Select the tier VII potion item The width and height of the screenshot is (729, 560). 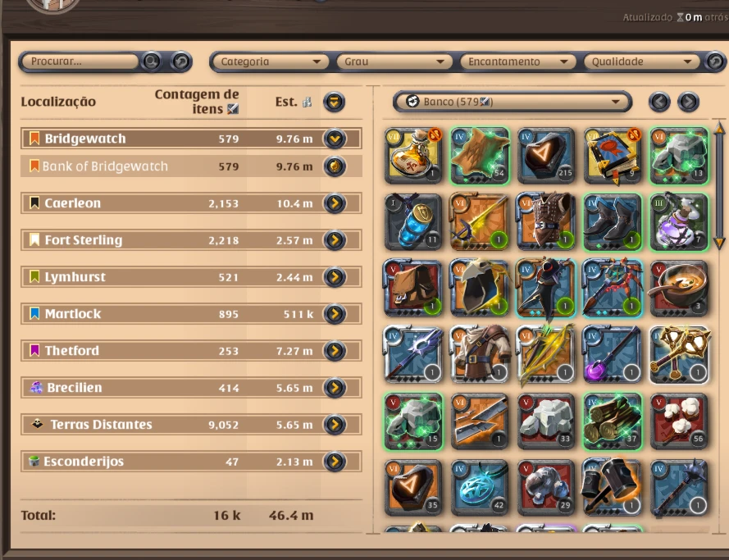(x=413, y=156)
